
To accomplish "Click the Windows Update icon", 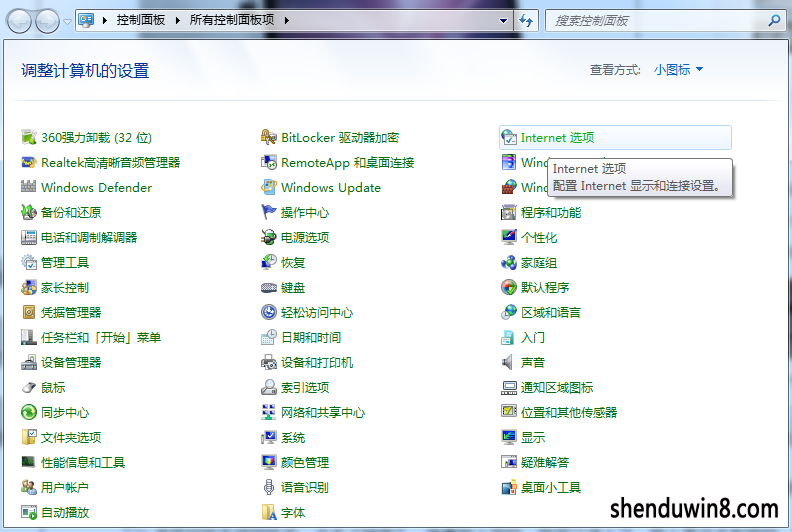I will tap(269, 187).
